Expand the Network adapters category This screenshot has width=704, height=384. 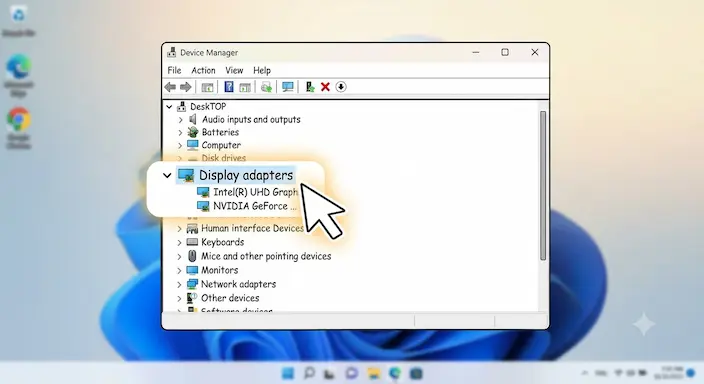pyautogui.click(x=179, y=284)
